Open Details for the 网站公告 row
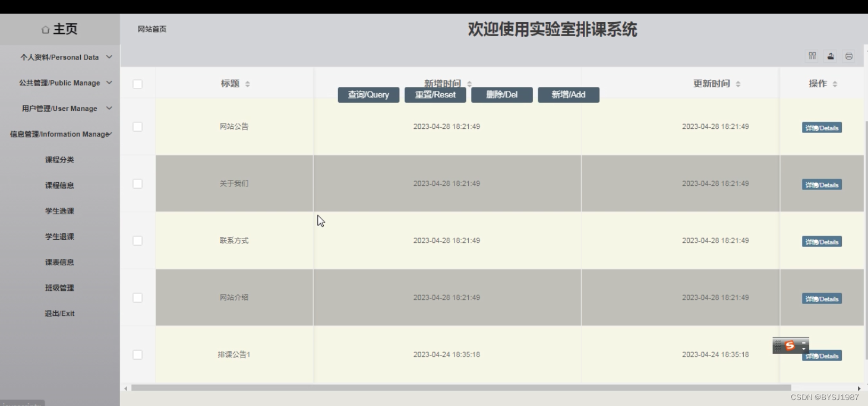 coord(822,128)
